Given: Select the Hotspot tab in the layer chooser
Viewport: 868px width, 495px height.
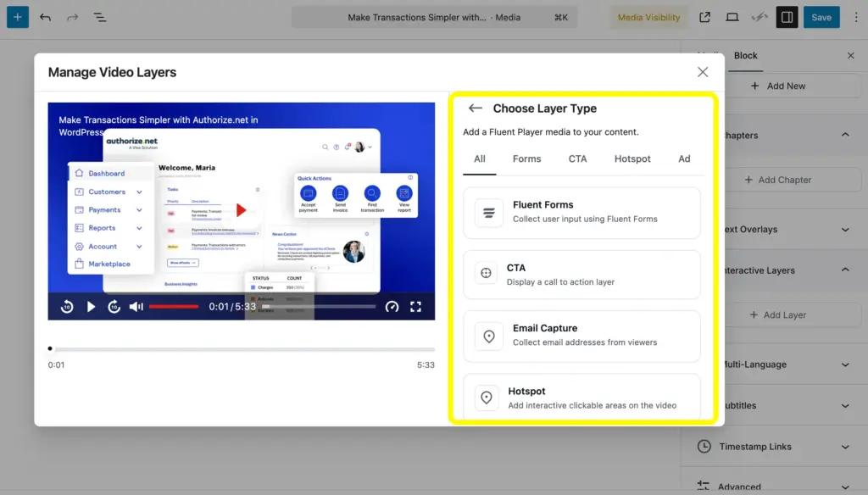Looking at the screenshot, I should coord(632,159).
